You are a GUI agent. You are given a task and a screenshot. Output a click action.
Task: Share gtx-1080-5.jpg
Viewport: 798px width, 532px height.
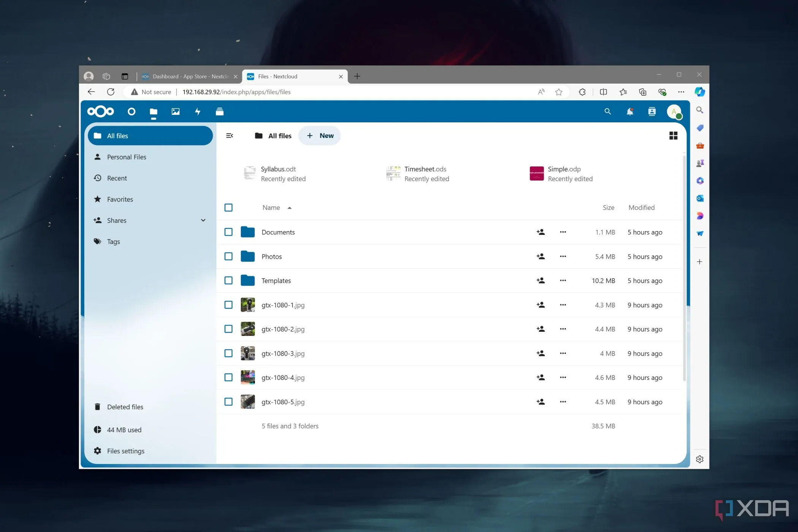pyautogui.click(x=540, y=402)
